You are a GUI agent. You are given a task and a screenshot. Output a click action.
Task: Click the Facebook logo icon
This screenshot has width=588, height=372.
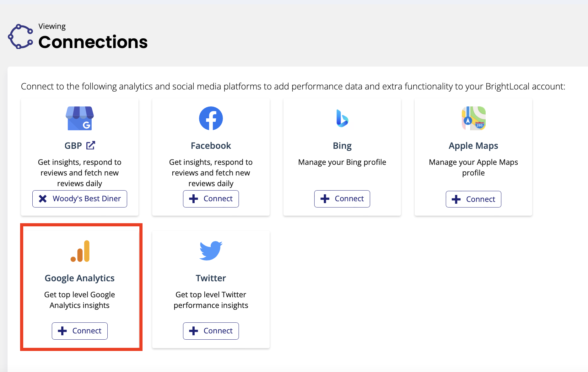tap(211, 118)
